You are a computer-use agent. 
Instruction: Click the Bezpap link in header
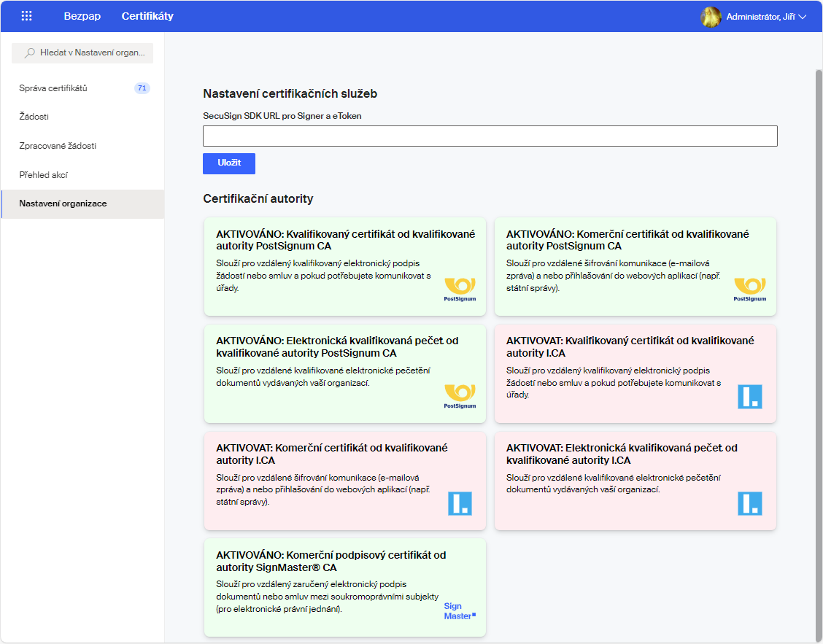coord(82,16)
